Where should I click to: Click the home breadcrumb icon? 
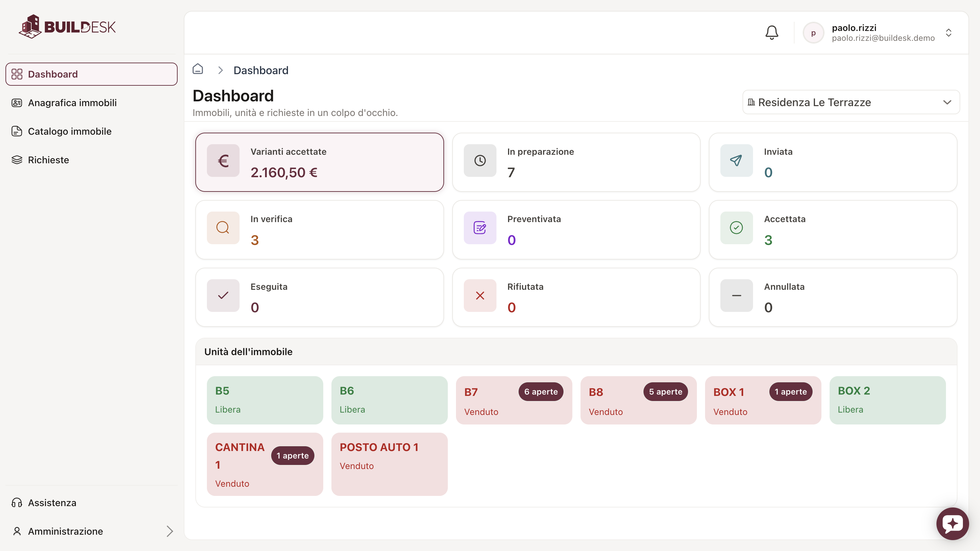tap(198, 69)
